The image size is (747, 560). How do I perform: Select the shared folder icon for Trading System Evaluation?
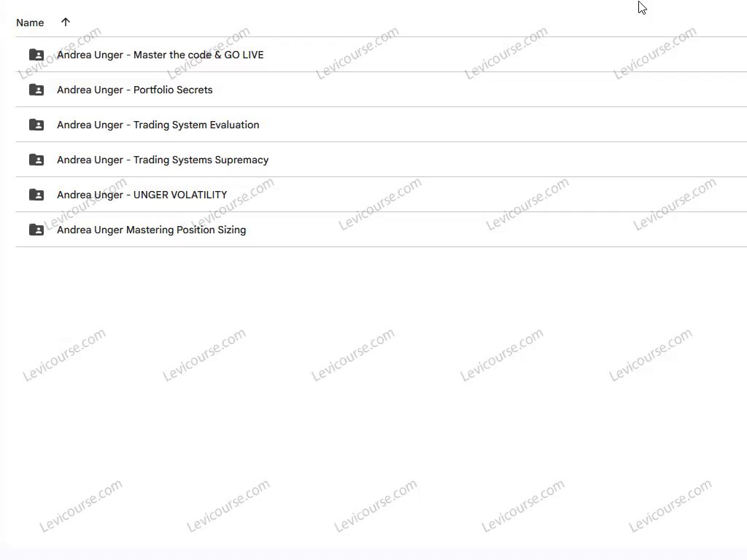[36, 125]
